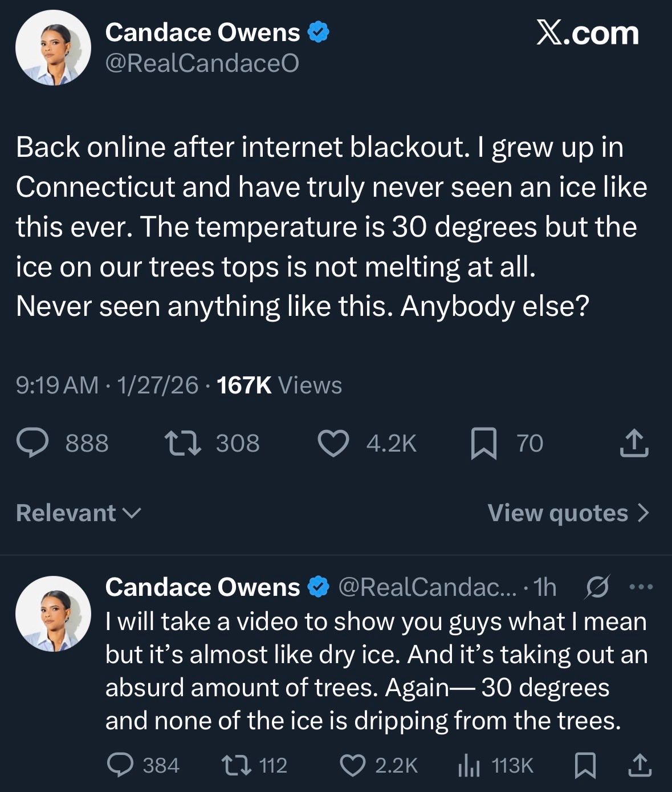Like the follow-up post with 2.2K likes
The height and width of the screenshot is (792, 672).
point(353,765)
